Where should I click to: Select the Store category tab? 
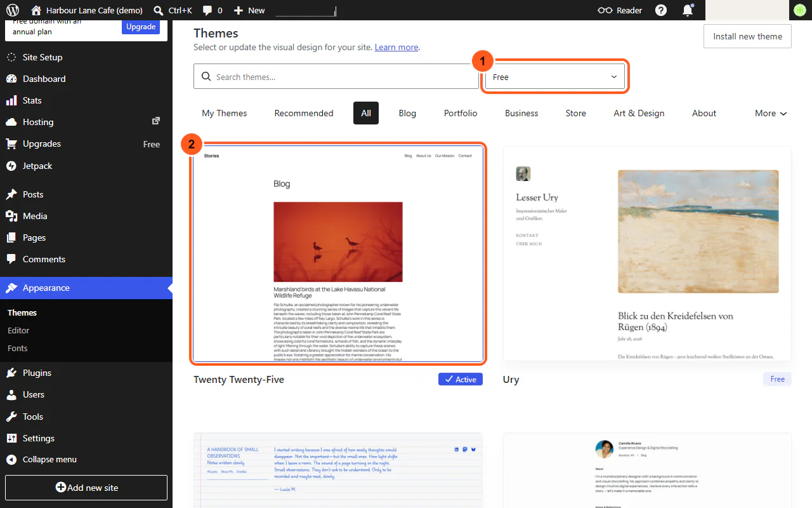click(576, 113)
